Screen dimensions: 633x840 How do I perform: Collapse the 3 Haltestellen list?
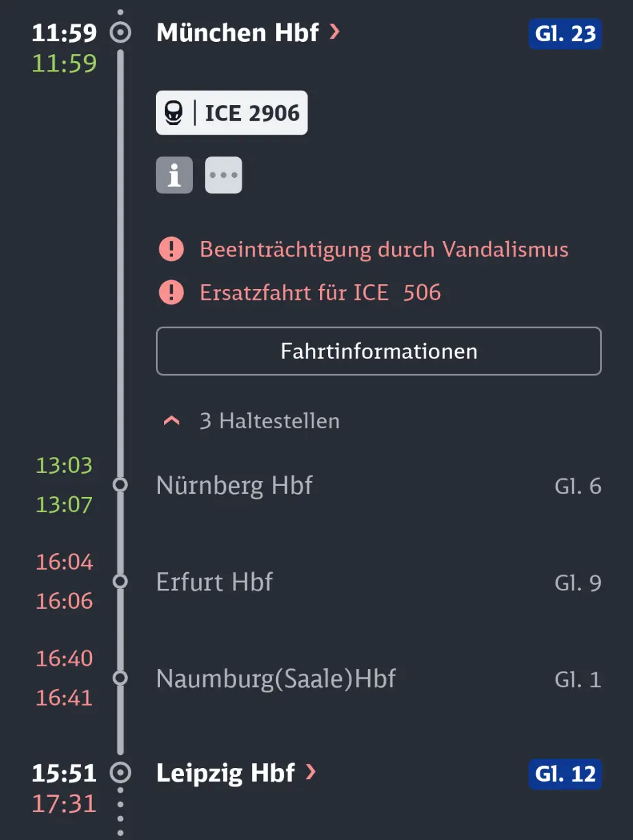click(251, 421)
